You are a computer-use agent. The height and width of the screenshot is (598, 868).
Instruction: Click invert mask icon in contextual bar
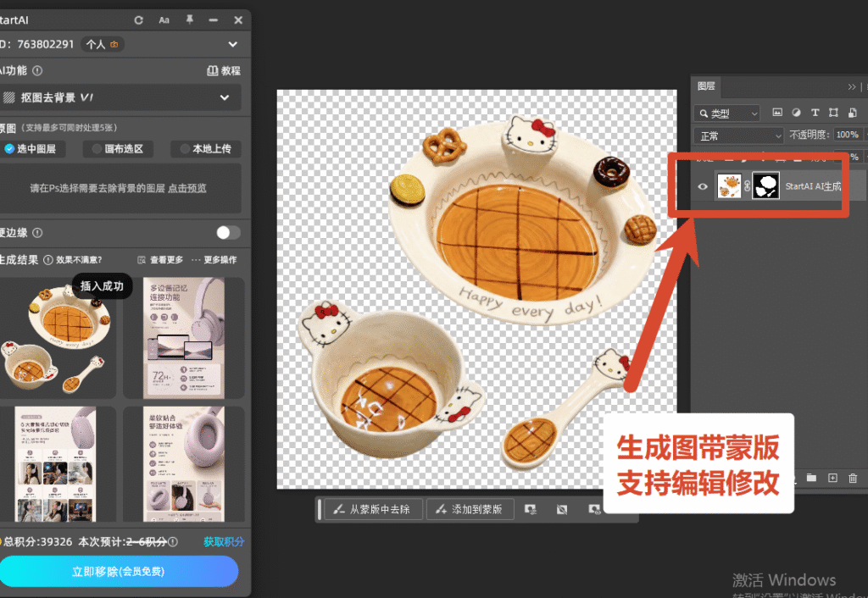[562, 510]
